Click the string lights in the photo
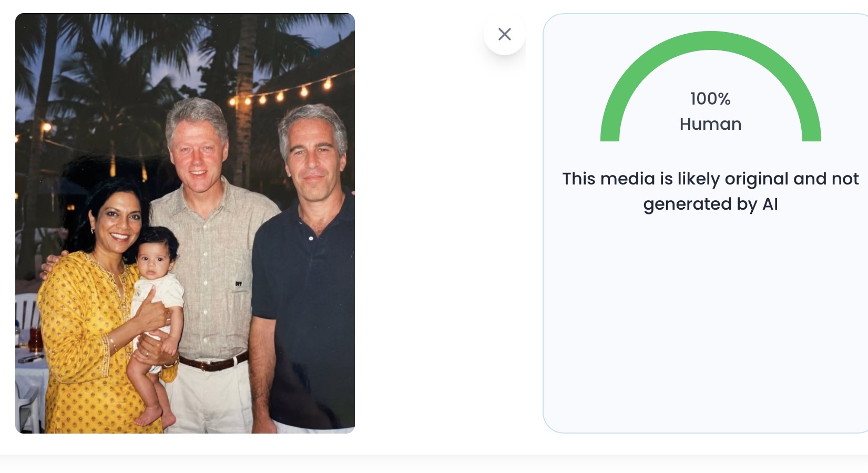The width and height of the screenshot is (868, 473). click(x=280, y=96)
